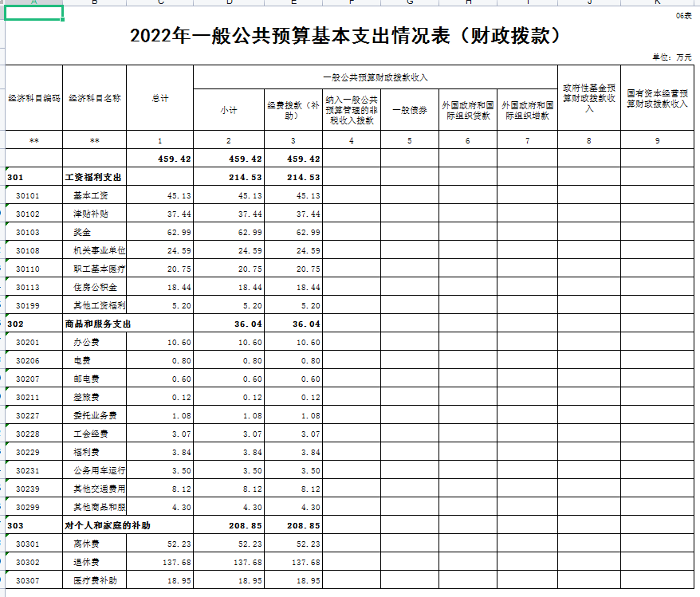
Task: Click code cell 30231
Action: click(34, 470)
